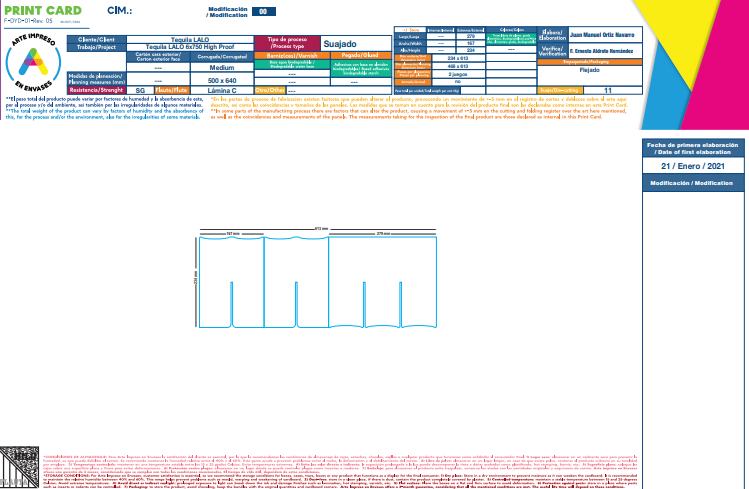Select the Fecha de primera elaboración header
This screenshot has width=749, height=489.
(693, 149)
